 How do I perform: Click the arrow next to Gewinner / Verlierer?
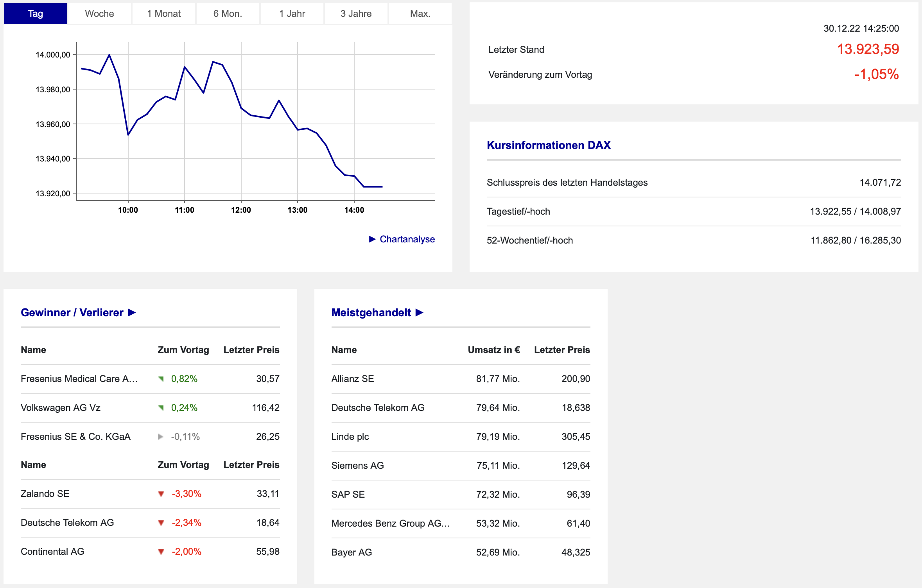click(x=132, y=313)
